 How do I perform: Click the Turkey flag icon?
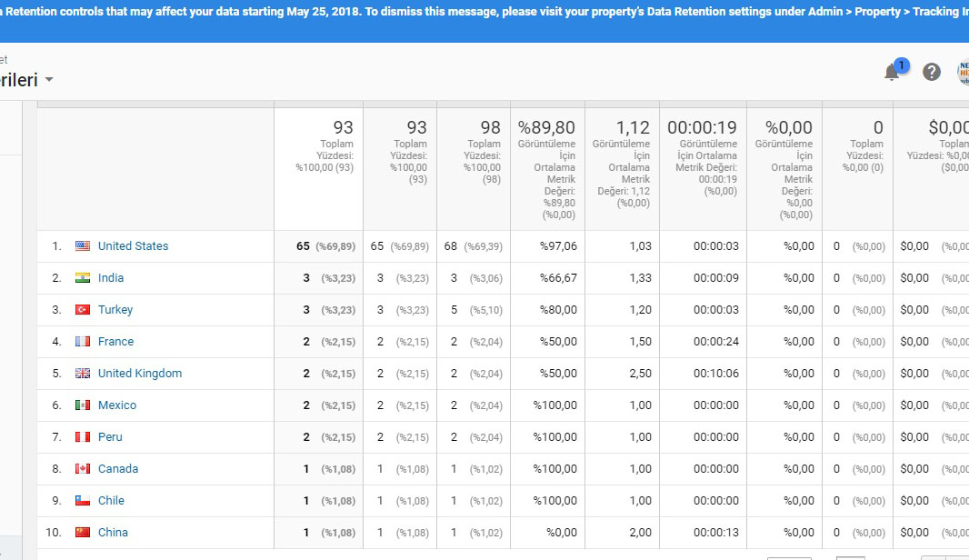(83, 310)
